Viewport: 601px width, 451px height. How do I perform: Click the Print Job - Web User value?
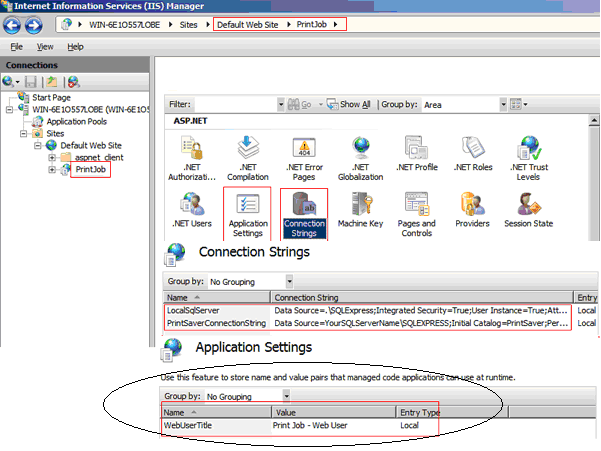pos(310,425)
